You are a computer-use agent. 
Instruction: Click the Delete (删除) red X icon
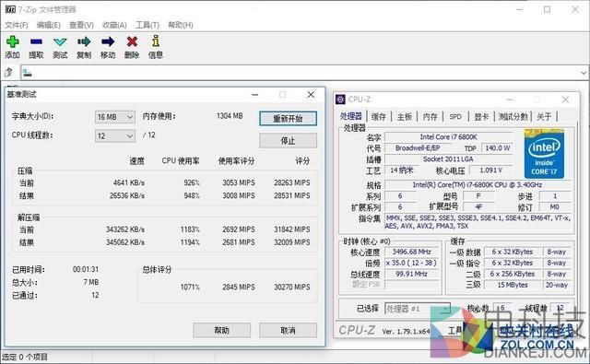(132, 41)
